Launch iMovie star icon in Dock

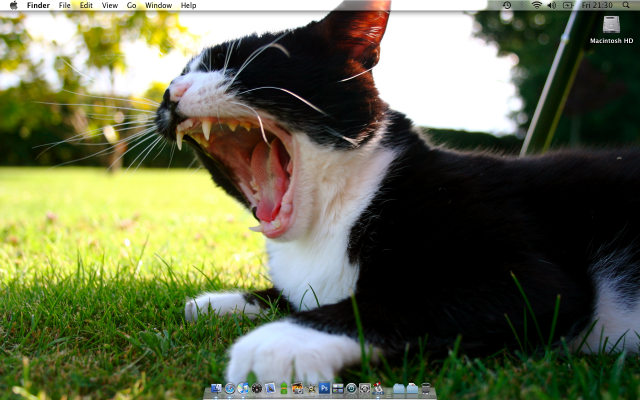311,389
